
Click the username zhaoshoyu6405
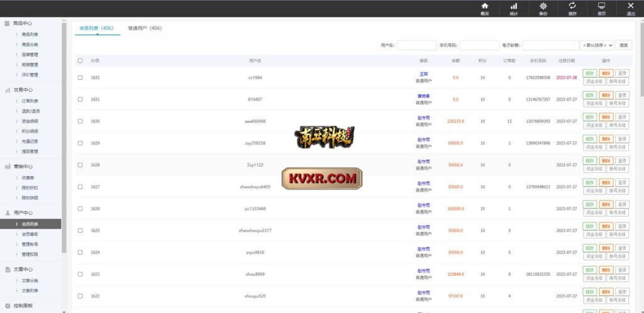pos(255,187)
